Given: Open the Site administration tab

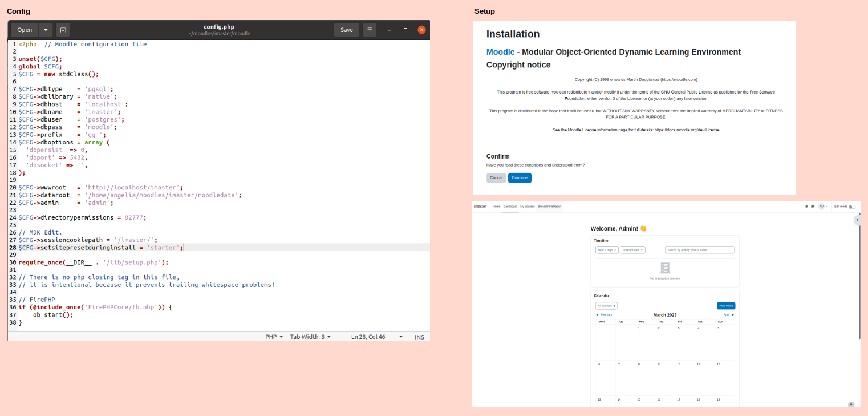Looking at the screenshot, I should (x=550, y=206).
